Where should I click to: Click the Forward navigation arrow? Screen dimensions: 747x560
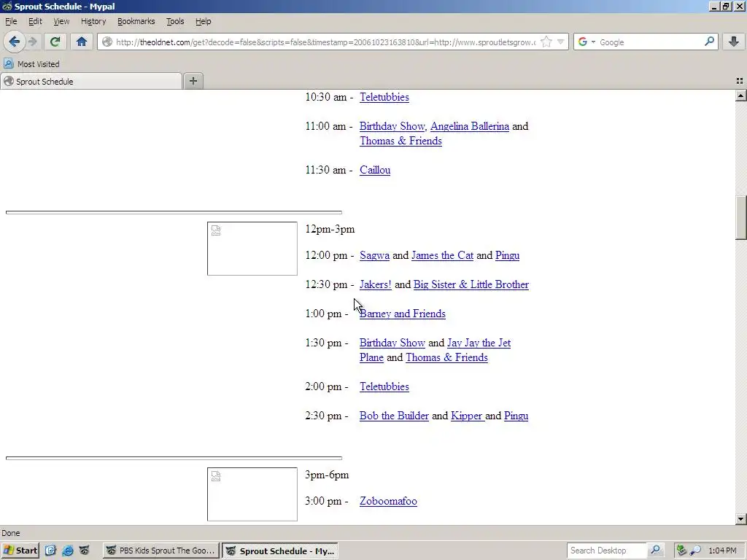(32, 42)
